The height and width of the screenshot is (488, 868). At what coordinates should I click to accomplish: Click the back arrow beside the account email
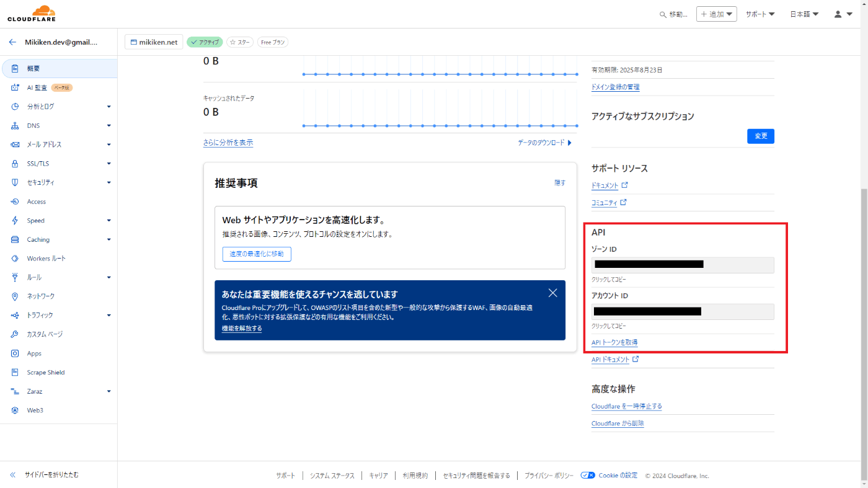click(12, 42)
